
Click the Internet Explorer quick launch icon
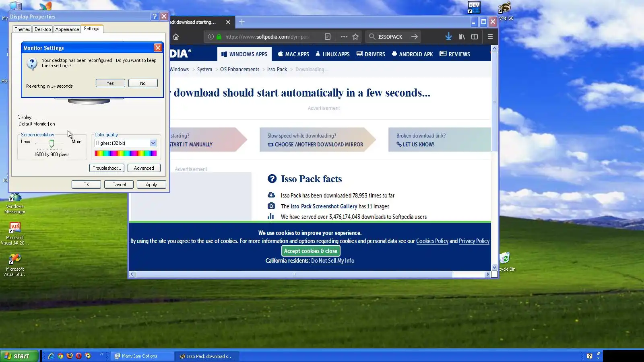(x=51, y=356)
